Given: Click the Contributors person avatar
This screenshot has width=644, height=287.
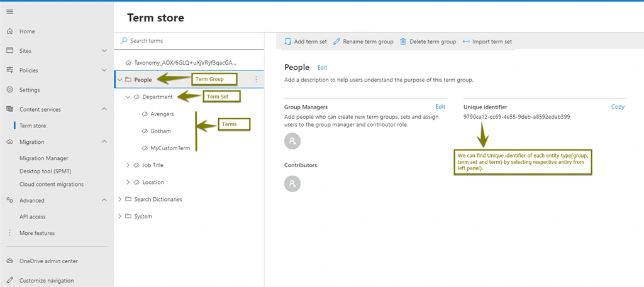Looking at the screenshot, I should pos(292,183).
